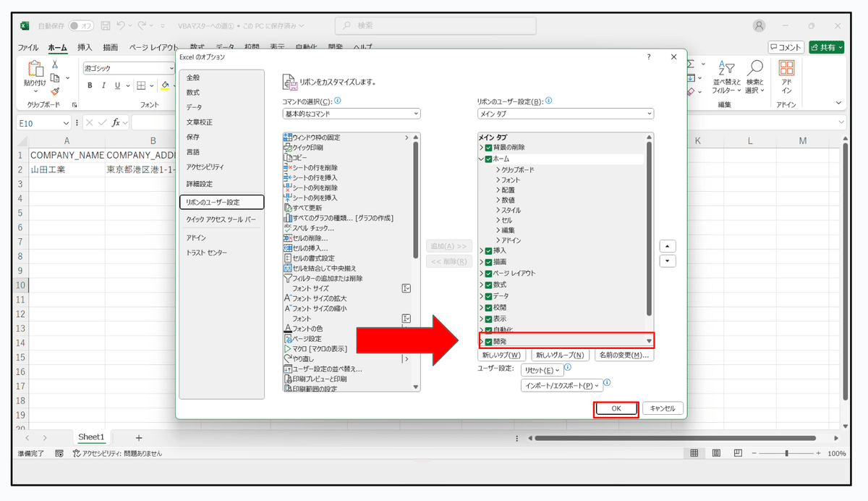Open the インポート/エクスポート dropdown
The image size is (868, 501).
click(562, 386)
